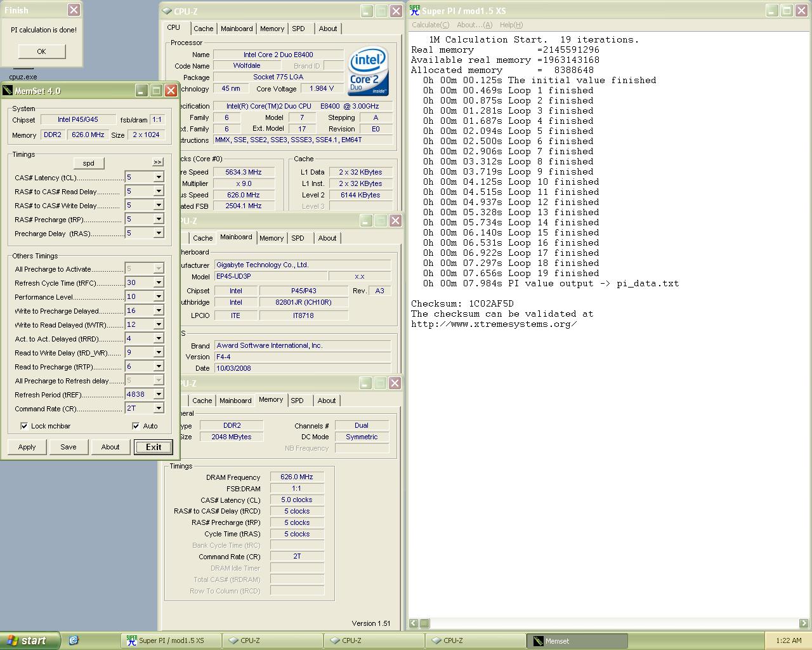Click the taskbar clock 1:22 AM
Screen dimensions: 812x650
(x=789, y=640)
